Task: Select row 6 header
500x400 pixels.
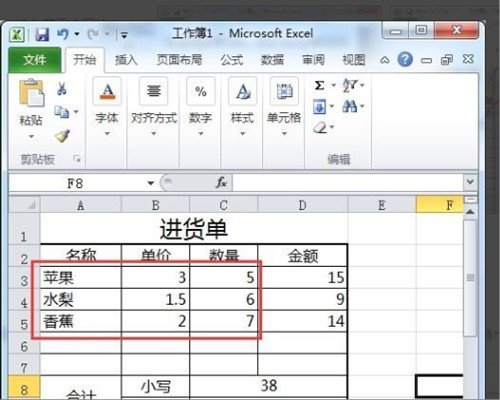Action: (24, 343)
